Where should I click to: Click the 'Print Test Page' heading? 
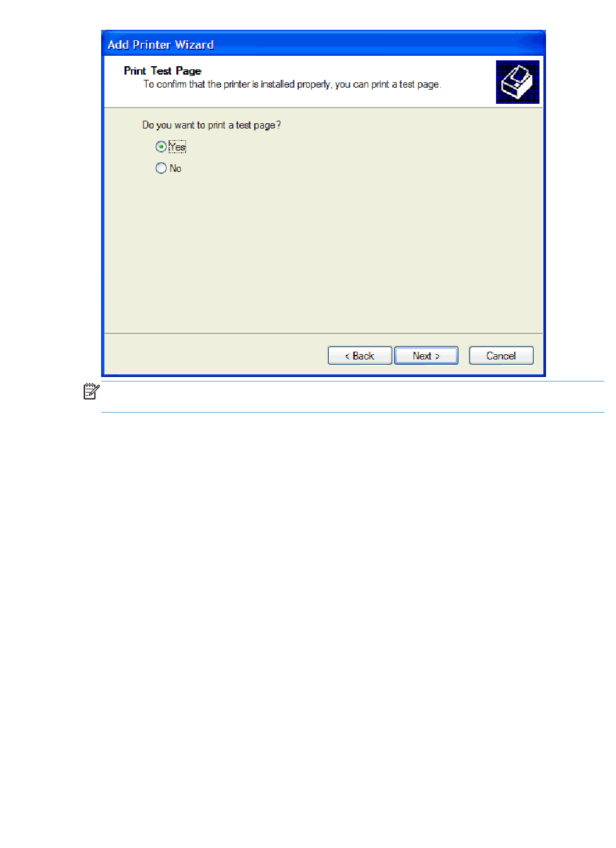[x=163, y=71]
